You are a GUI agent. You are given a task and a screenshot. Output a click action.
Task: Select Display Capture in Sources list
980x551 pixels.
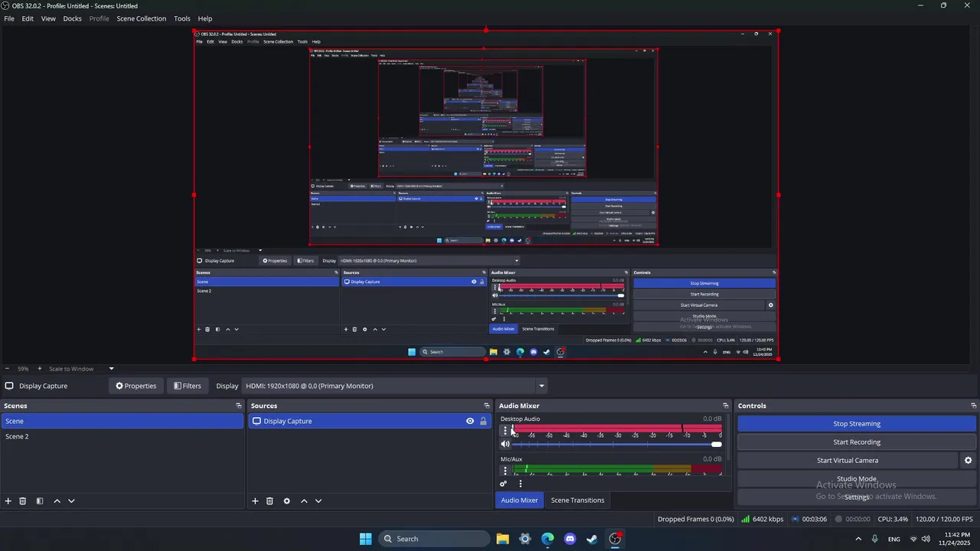point(369,421)
